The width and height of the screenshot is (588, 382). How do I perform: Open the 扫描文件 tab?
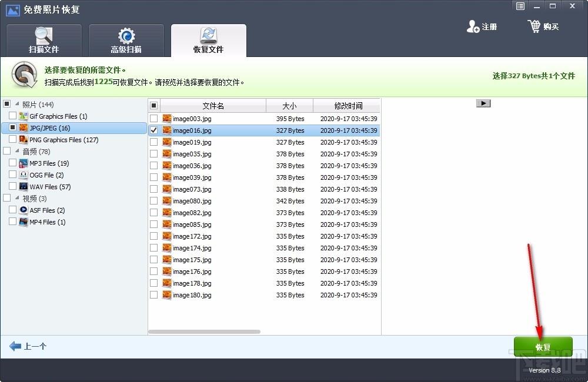pyautogui.click(x=44, y=41)
